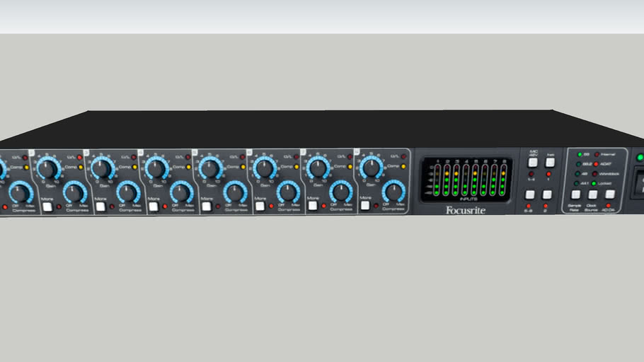The image size is (644, 362).
Task: Enable Mic 48V phantom power for inputs 1-4
Action: click(531, 163)
